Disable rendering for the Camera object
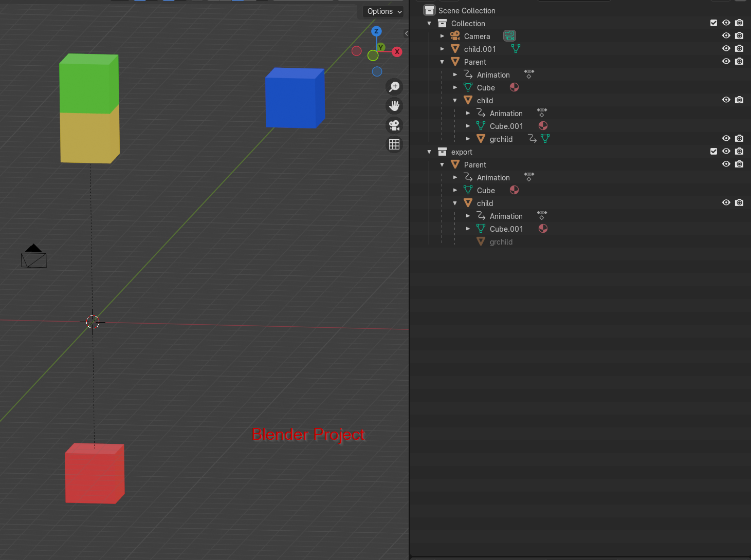 click(739, 36)
